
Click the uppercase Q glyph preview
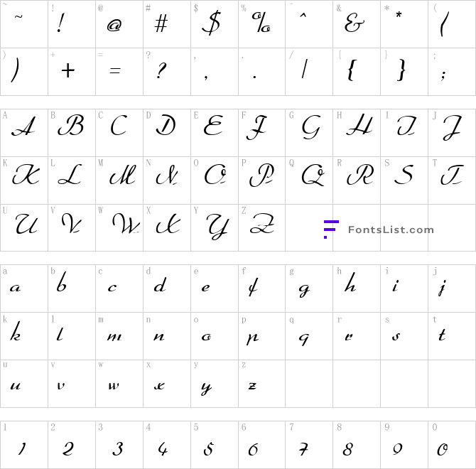[x=313, y=175]
